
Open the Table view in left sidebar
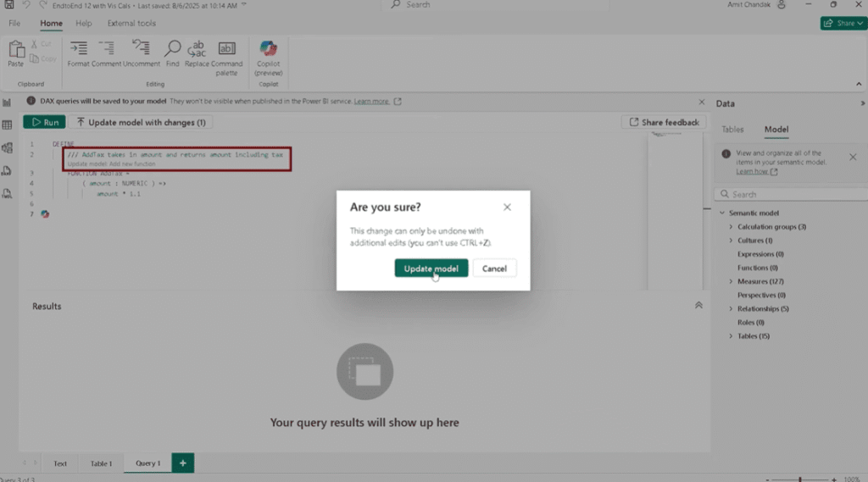click(7, 125)
